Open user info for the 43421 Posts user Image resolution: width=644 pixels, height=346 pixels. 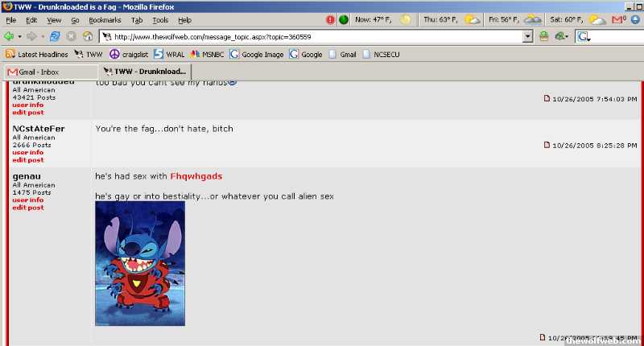tap(27, 105)
